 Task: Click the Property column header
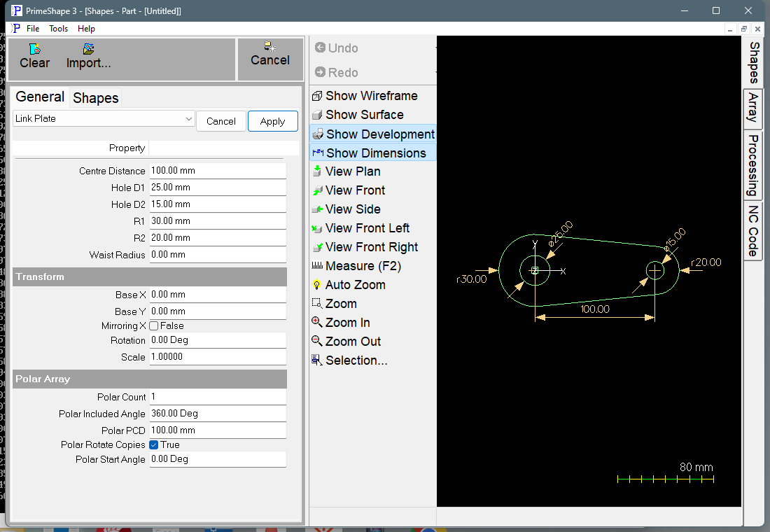point(80,148)
